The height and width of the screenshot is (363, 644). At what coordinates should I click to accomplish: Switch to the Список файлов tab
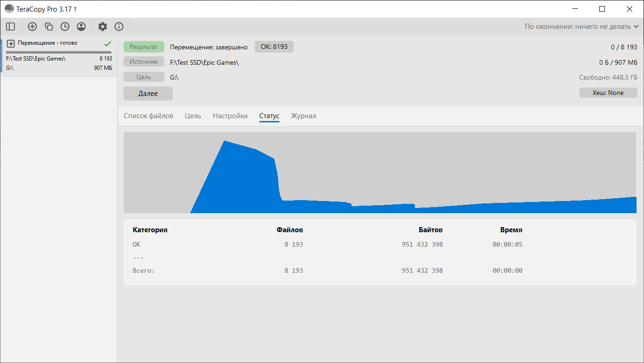point(149,116)
